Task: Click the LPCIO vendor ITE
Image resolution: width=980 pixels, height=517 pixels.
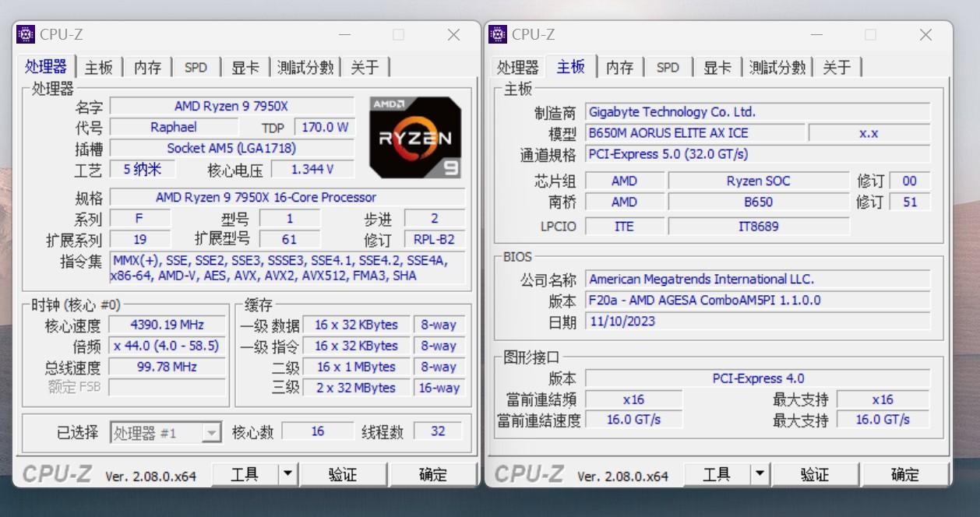Action: pos(625,227)
